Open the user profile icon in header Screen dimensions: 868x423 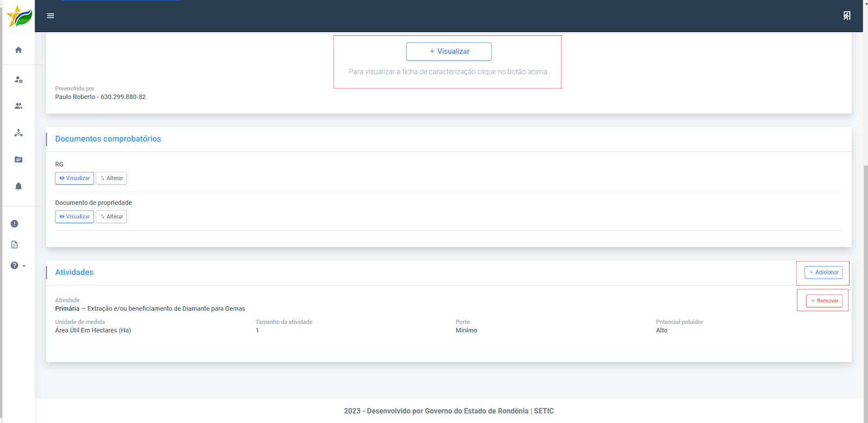(x=847, y=16)
